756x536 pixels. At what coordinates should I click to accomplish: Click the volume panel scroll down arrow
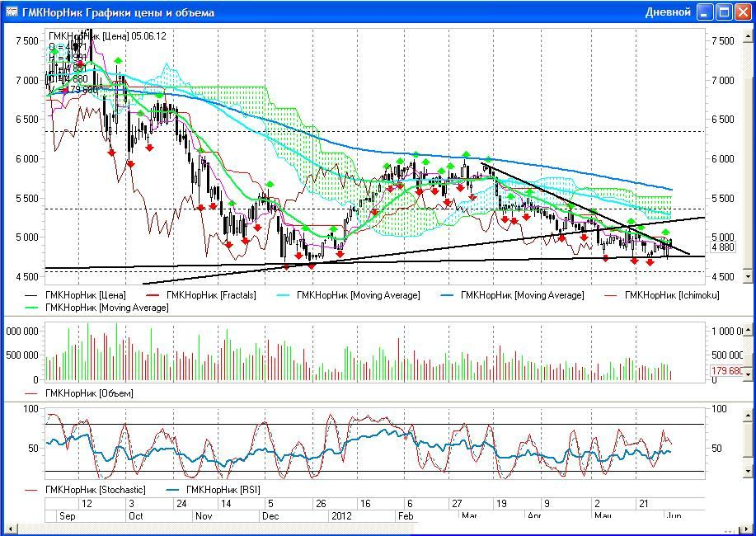pyautogui.click(x=749, y=374)
